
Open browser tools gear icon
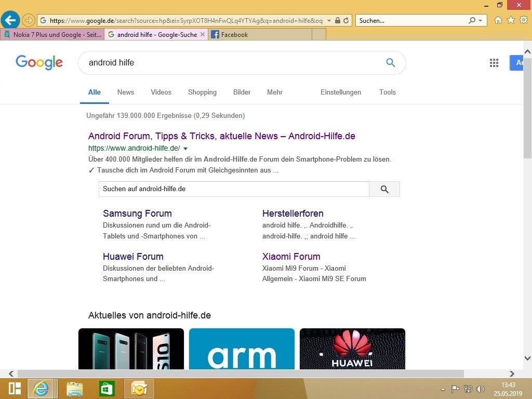[524, 20]
